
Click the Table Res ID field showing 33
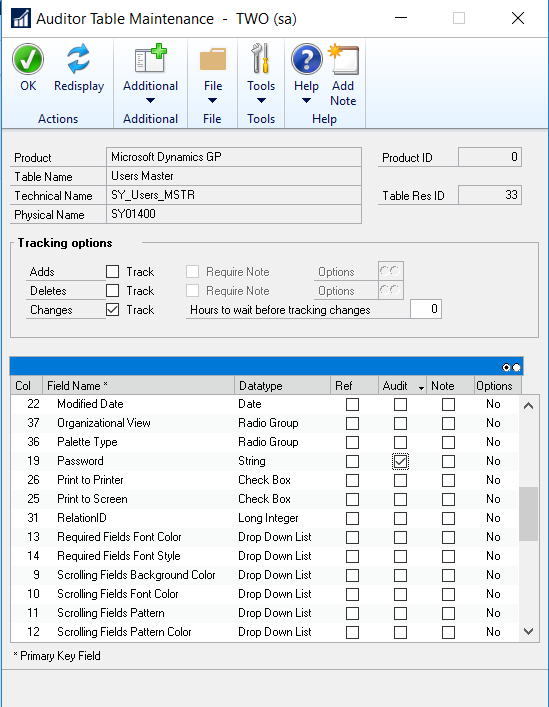(490, 195)
